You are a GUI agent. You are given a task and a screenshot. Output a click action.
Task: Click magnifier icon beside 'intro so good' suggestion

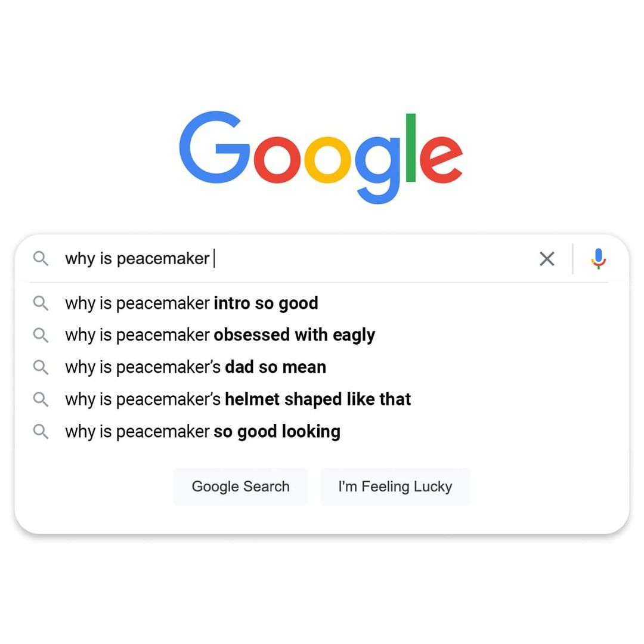pyautogui.click(x=41, y=303)
